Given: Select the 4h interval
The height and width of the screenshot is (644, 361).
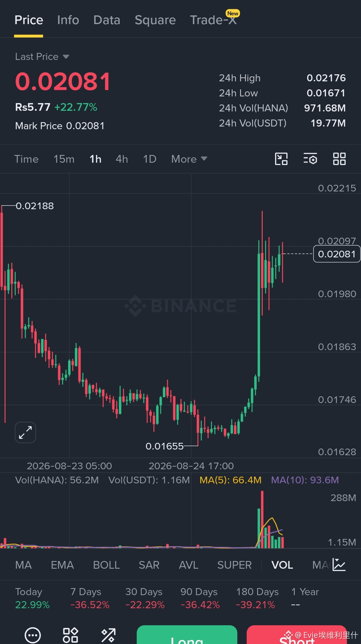Looking at the screenshot, I should tap(122, 159).
